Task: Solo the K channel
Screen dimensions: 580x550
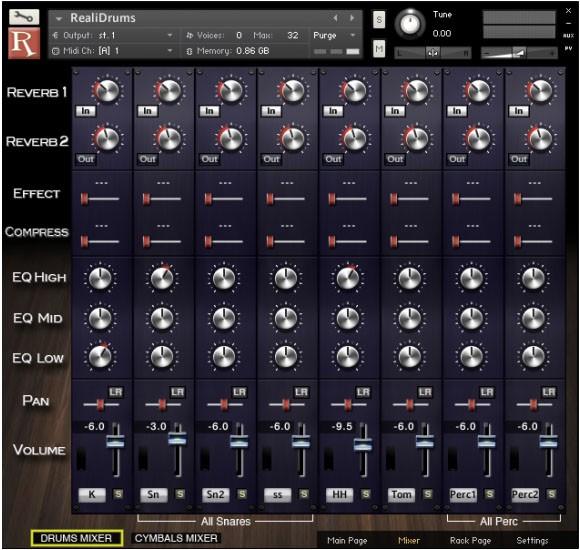Action: coord(118,494)
